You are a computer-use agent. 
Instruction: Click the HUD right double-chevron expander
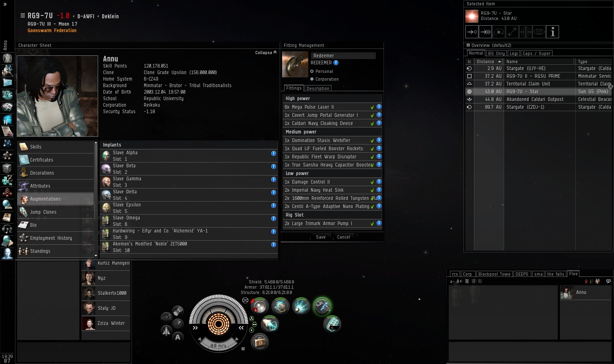click(x=241, y=328)
